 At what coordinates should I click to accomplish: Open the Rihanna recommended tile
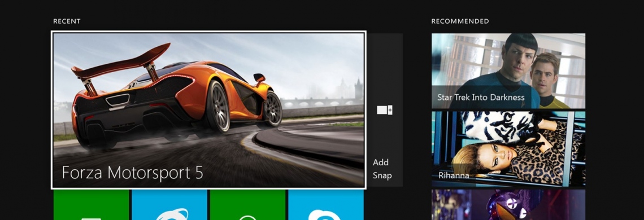tap(508, 149)
